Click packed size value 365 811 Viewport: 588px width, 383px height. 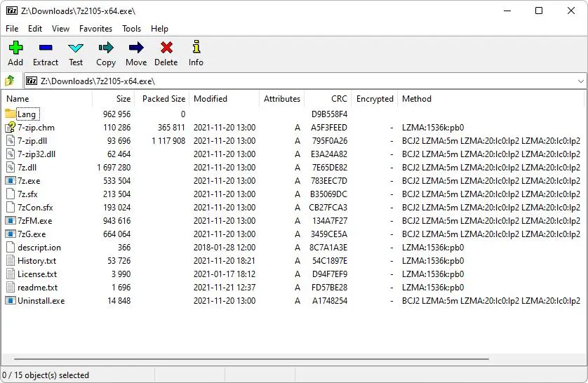171,128
